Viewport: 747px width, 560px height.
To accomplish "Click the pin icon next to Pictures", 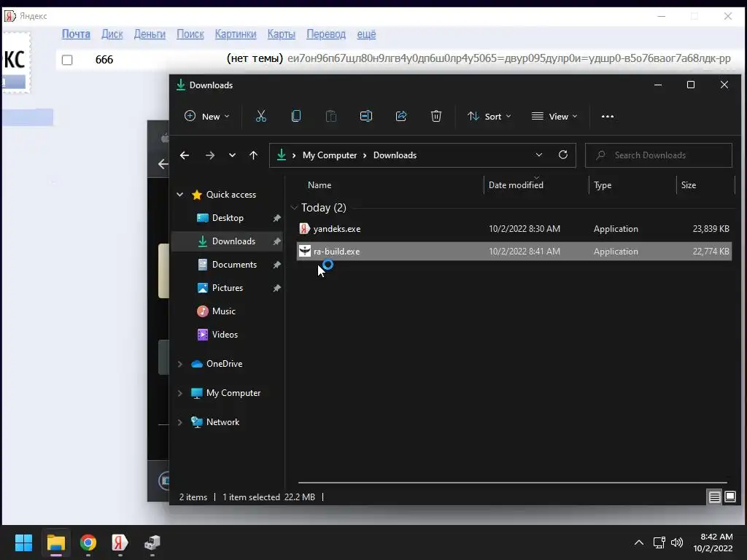I will [x=276, y=288].
